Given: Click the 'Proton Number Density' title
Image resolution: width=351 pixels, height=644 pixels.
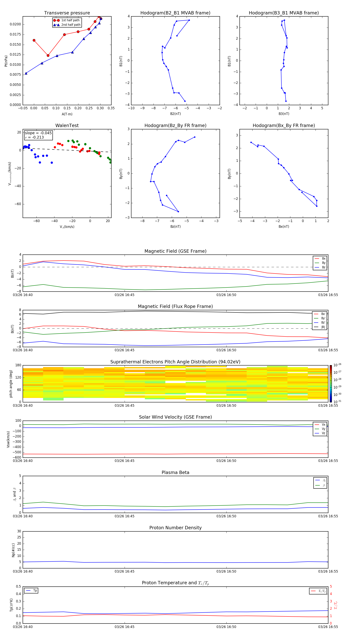Looking at the screenshot, I should point(175,528).
